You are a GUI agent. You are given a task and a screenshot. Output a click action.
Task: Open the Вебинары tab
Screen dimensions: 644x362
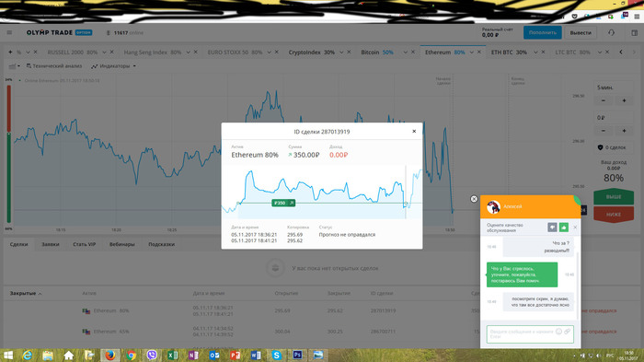click(x=122, y=244)
